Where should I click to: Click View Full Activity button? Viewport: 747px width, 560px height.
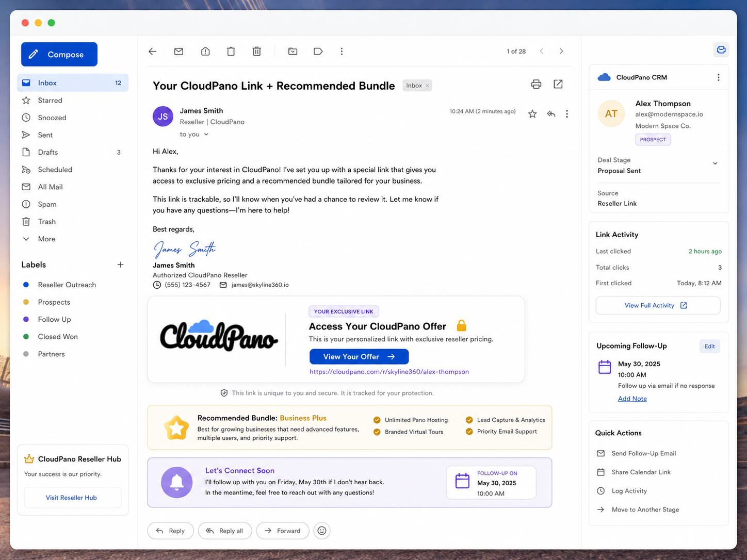point(658,305)
